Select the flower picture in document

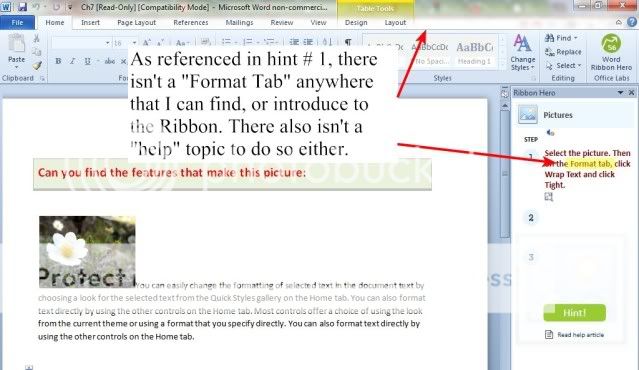click(x=87, y=252)
